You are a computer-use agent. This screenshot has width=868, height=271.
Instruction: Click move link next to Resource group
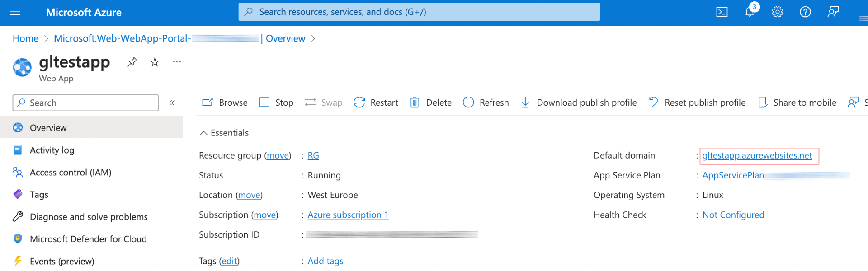pyautogui.click(x=278, y=155)
